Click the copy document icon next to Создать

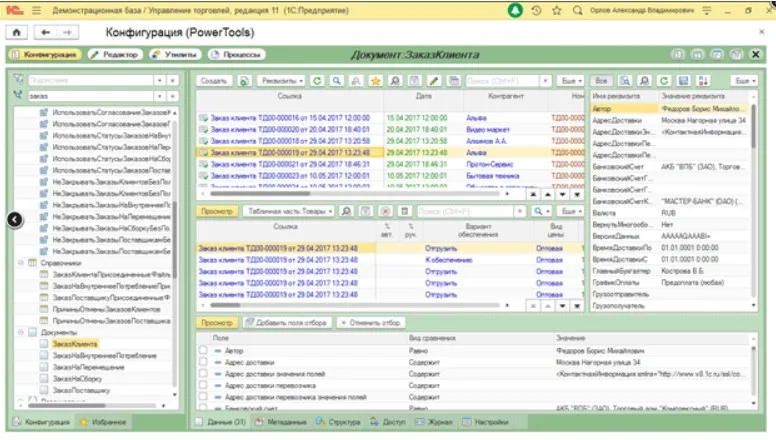pyautogui.click(x=244, y=81)
